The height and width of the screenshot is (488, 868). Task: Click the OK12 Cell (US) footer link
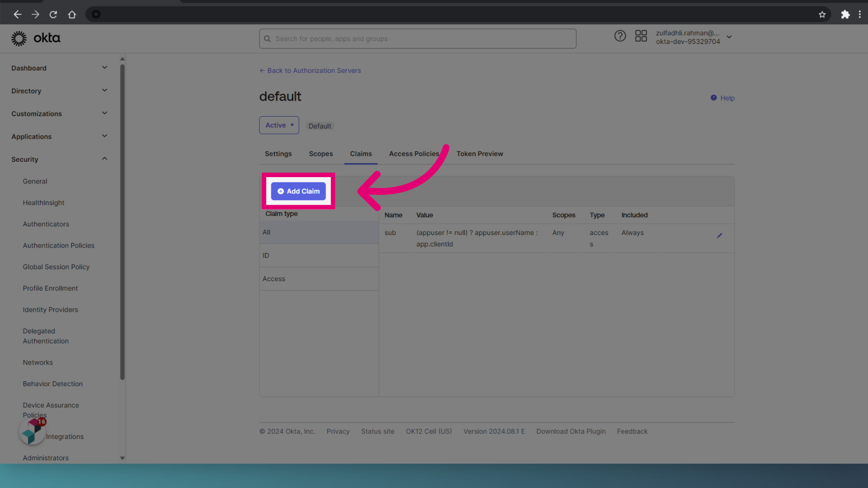click(x=429, y=432)
